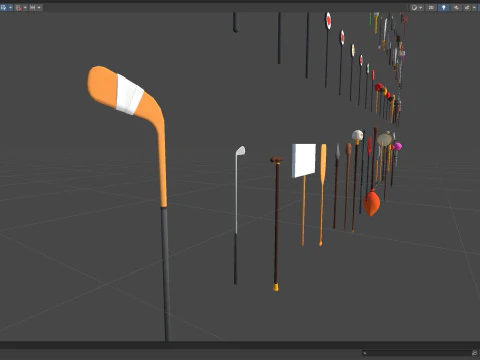Click the draw mode shading sphere icon
Viewport: 480px width, 360px height.
click(414, 7)
